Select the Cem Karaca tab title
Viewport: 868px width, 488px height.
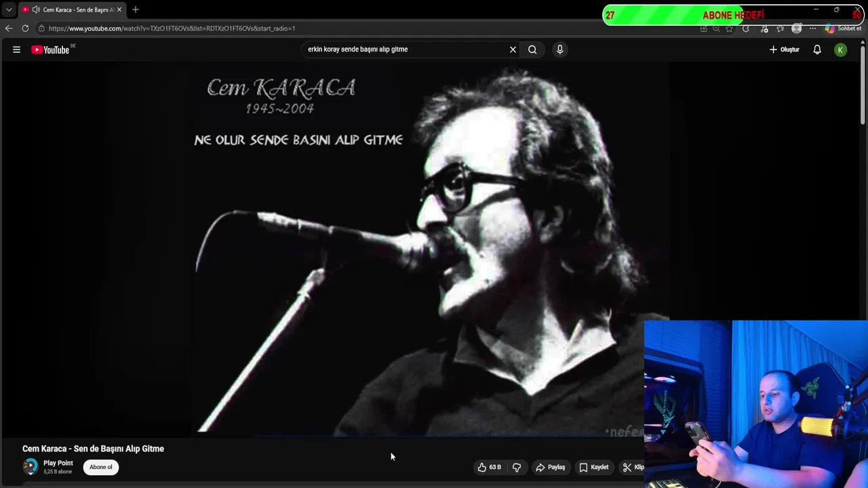click(78, 9)
